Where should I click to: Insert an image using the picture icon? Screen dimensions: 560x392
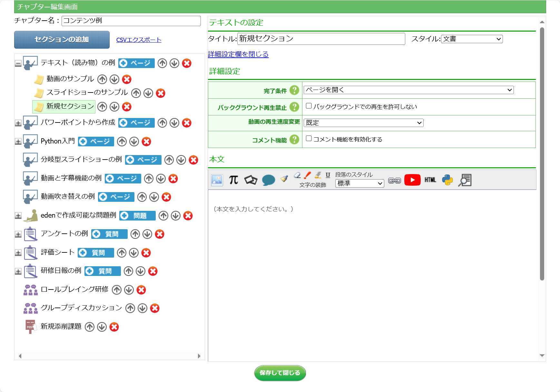[x=217, y=180]
